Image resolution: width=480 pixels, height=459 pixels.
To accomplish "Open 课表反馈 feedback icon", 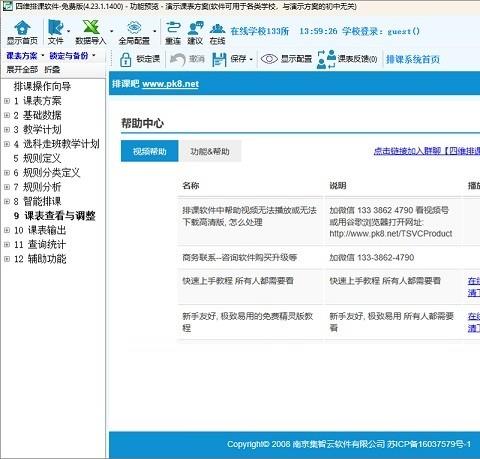I will pos(326,59).
